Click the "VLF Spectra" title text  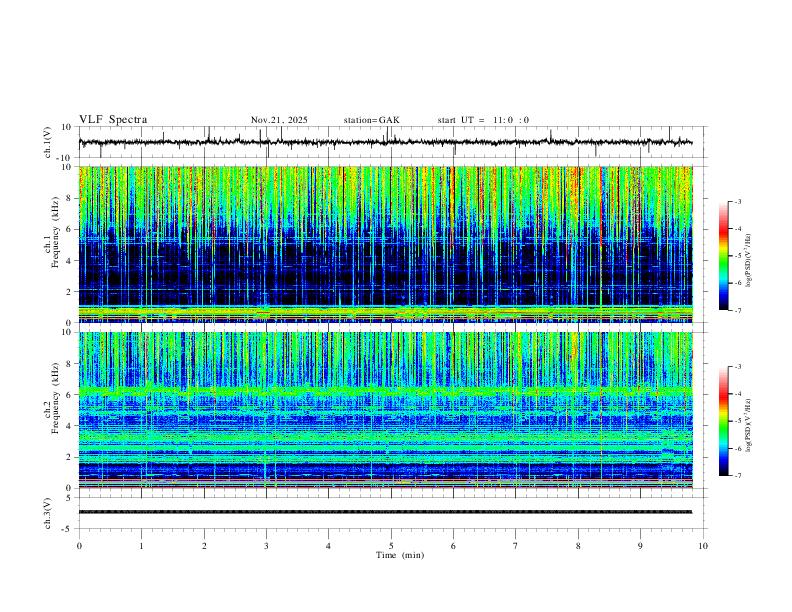(113, 119)
